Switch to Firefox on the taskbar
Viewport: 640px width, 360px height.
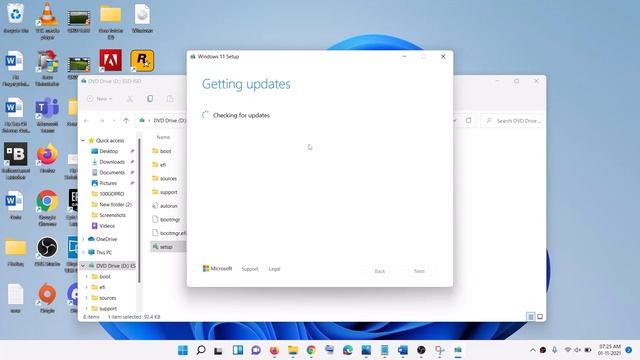coord(274,350)
